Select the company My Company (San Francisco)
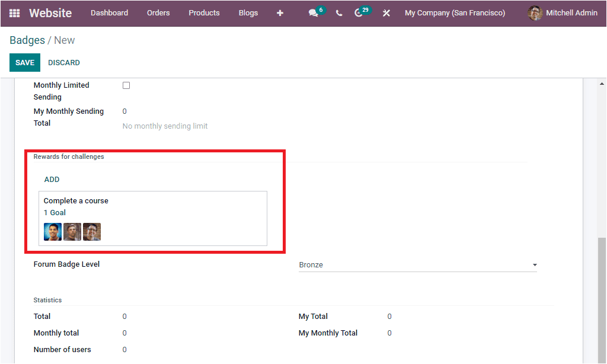 tap(455, 12)
